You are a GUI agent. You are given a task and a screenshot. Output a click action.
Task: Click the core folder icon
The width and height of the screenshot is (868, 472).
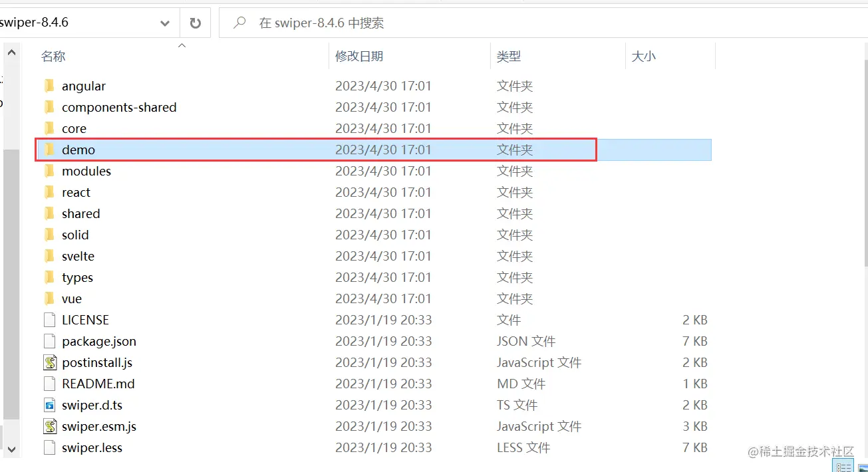pos(49,128)
